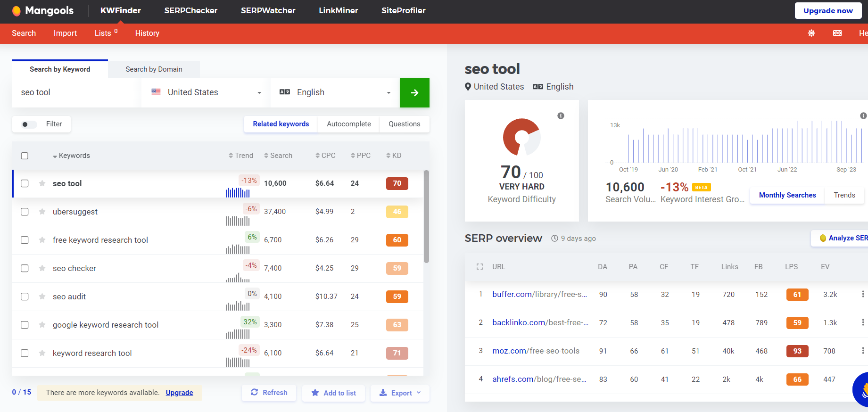
Task: Open SERPWatcher in top navigation
Action: 268,10
